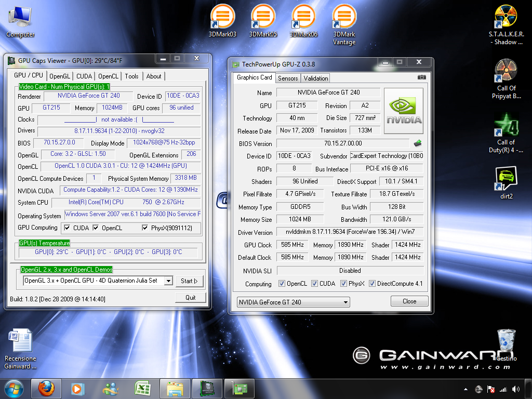Image resolution: width=532 pixels, height=399 pixels.
Task: Click the Release Date value Nov 17, 2009
Action: [x=297, y=130]
